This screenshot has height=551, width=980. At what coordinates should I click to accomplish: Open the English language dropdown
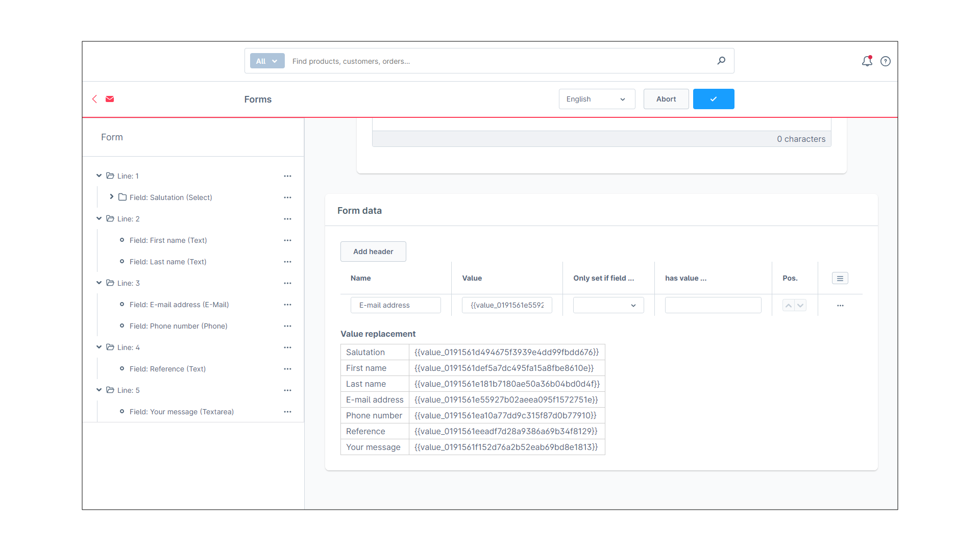597,99
